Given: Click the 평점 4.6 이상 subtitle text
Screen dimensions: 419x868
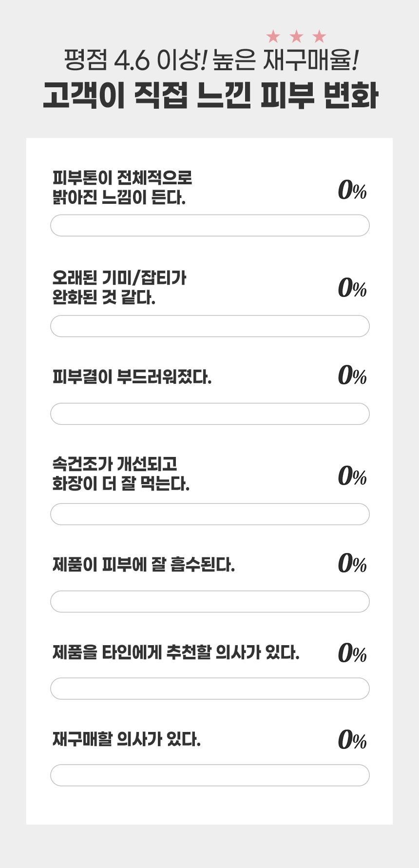Looking at the screenshot, I should 136,60.
